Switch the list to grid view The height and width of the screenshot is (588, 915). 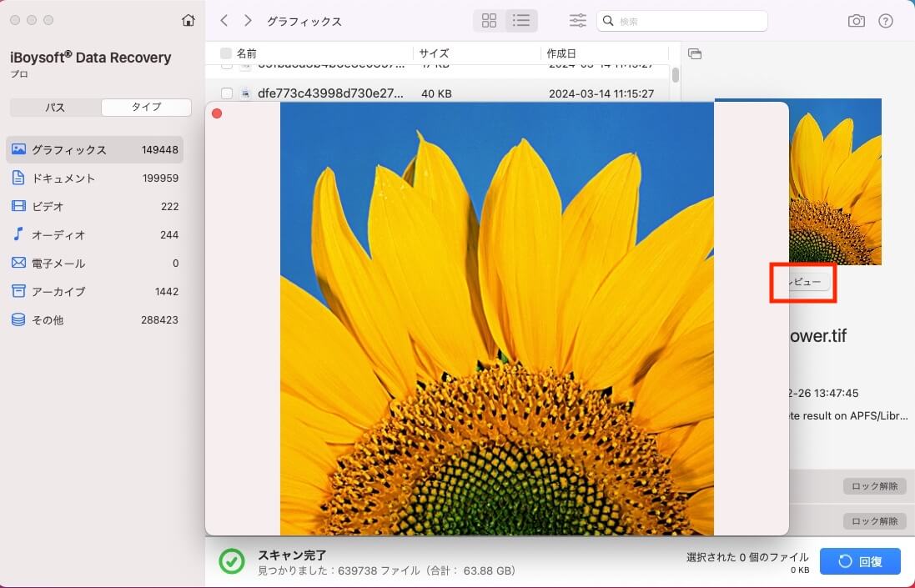[x=489, y=20]
